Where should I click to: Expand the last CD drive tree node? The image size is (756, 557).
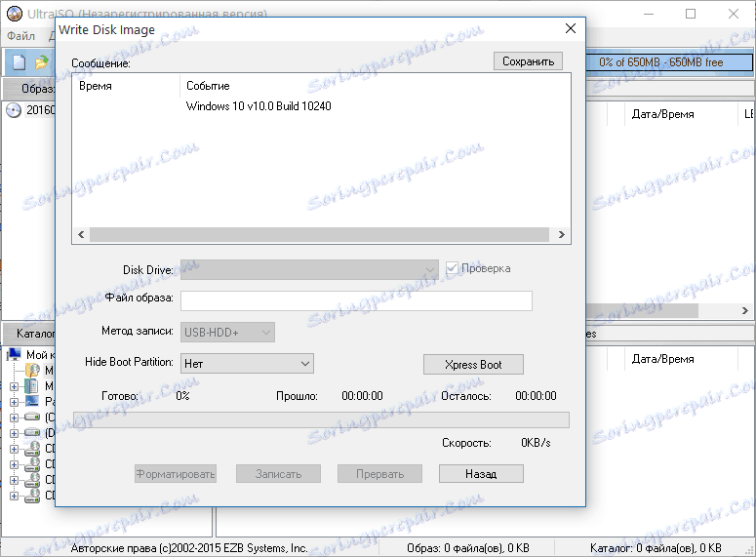14,496
